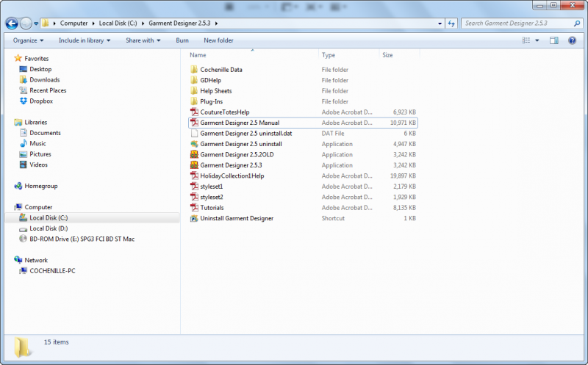Click the Shortcut type cell
The height and width of the screenshot is (365, 588).
click(333, 218)
